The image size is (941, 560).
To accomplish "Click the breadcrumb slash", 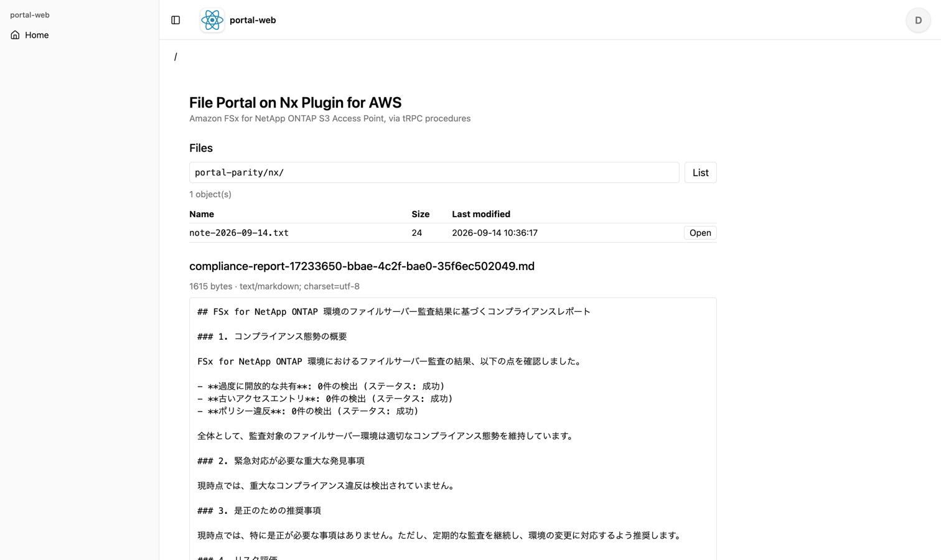I will tap(176, 57).
